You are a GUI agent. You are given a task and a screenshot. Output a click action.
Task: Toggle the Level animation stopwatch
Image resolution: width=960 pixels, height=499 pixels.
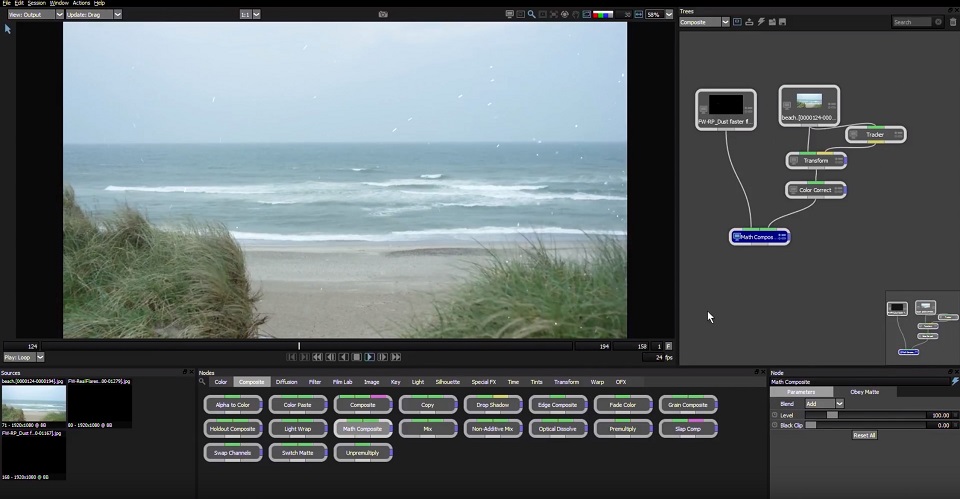pyautogui.click(x=775, y=415)
